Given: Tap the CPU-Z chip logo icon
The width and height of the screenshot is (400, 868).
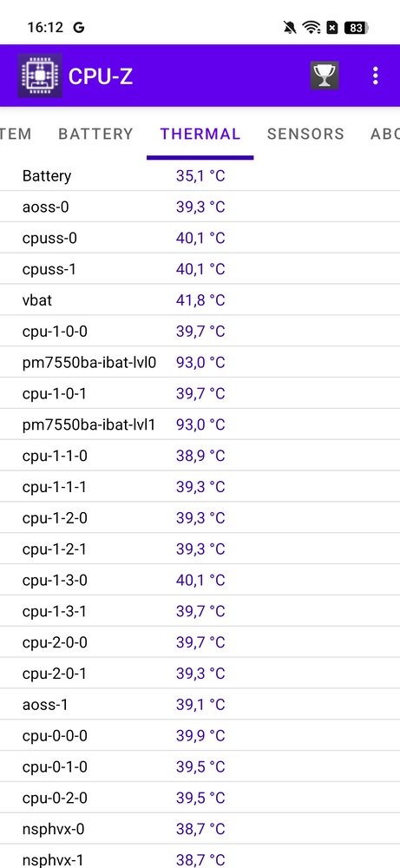Looking at the screenshot, I should click(x=39, y=76).
